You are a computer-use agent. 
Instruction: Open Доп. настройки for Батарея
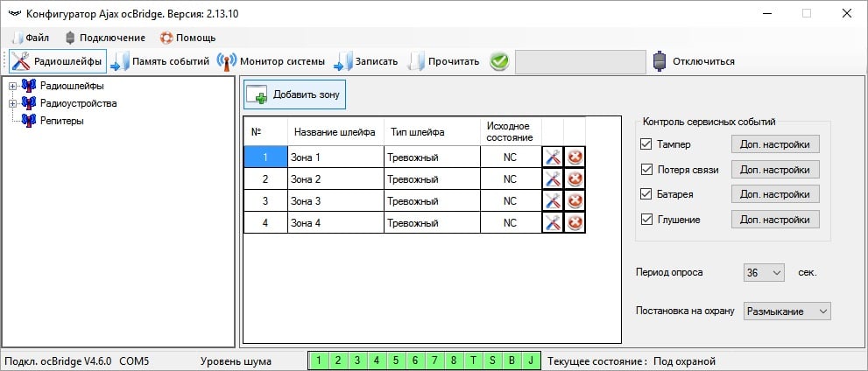click(x=775, y=194)
